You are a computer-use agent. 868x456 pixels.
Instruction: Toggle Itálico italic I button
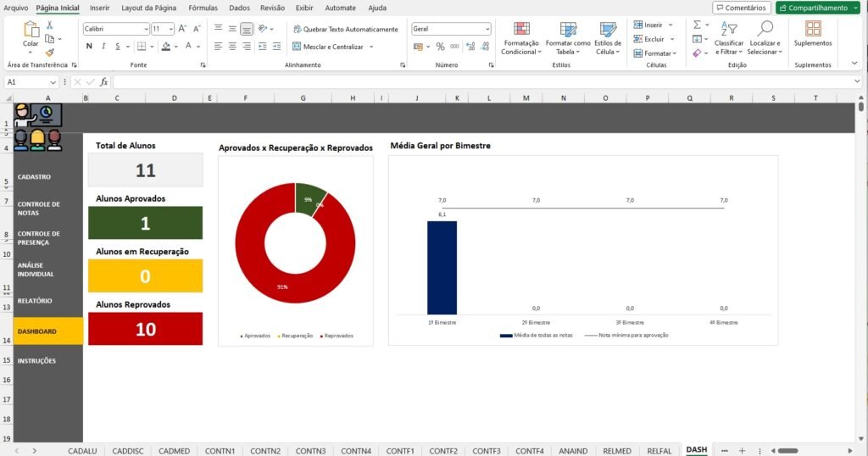[x=103, y=47]
